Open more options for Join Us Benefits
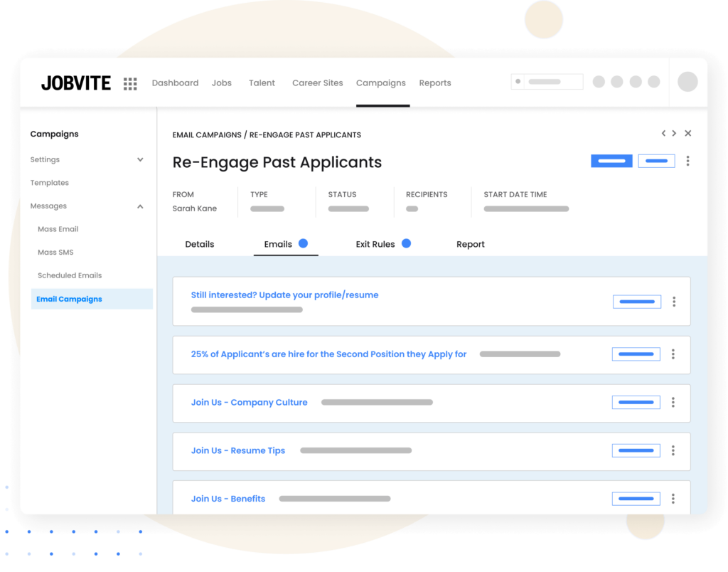 coord(673,499)
